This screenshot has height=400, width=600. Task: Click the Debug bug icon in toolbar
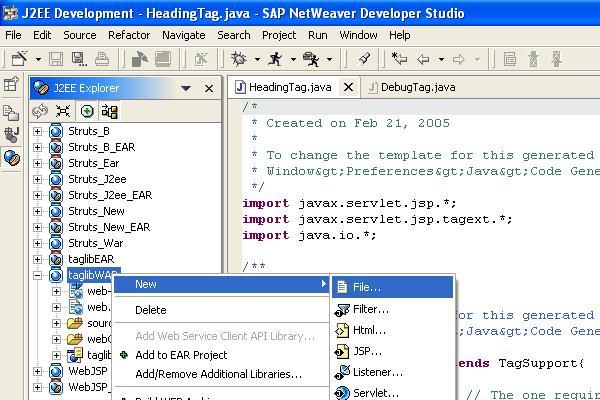(237, 60)
